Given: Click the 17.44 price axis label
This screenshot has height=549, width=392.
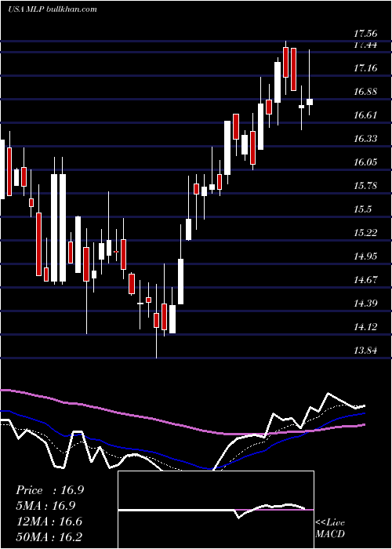Looking at the screenshot, I should (x=365, y=45).
